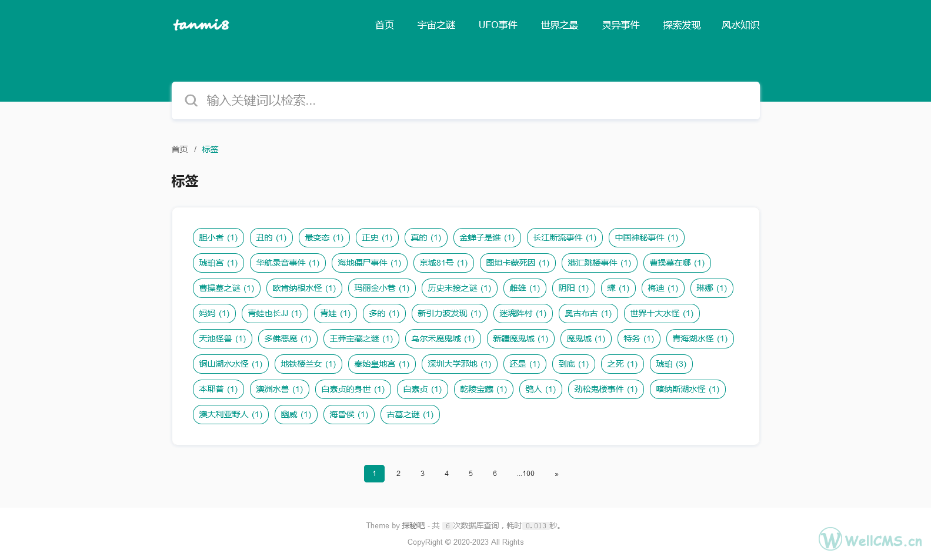Screen dimensions: 931x560
Task: Click the search magnifier icon
Action: tap(191, 100)
